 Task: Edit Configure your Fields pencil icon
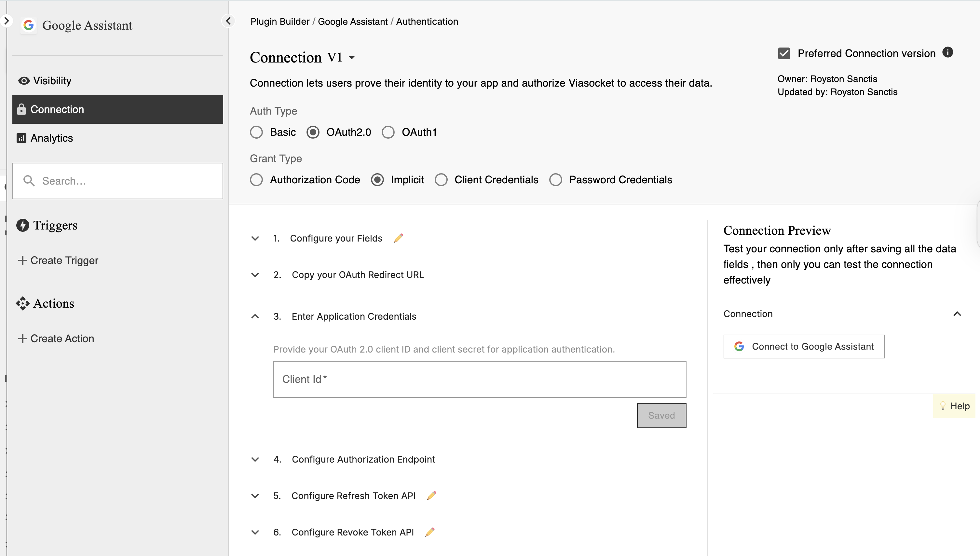[x=399, y=238]
